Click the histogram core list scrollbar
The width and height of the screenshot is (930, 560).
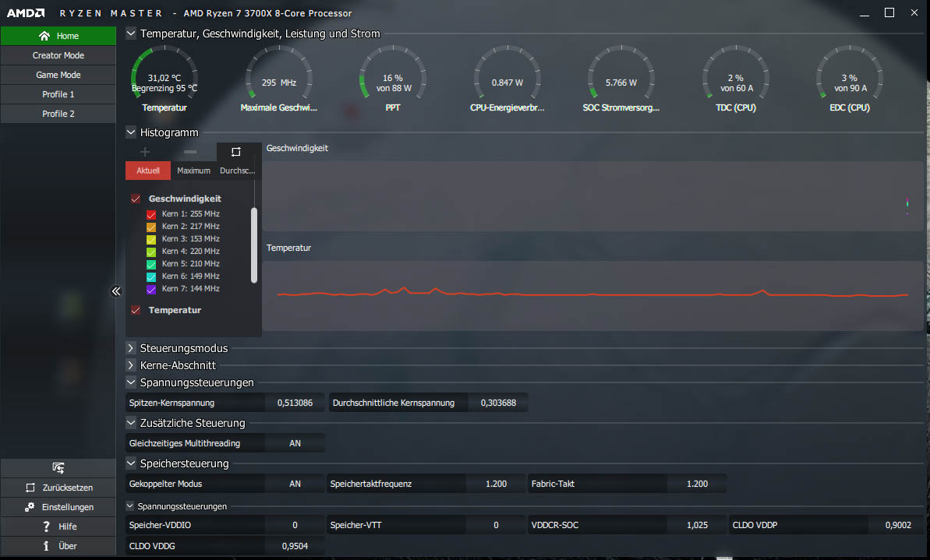coord(254,245)
